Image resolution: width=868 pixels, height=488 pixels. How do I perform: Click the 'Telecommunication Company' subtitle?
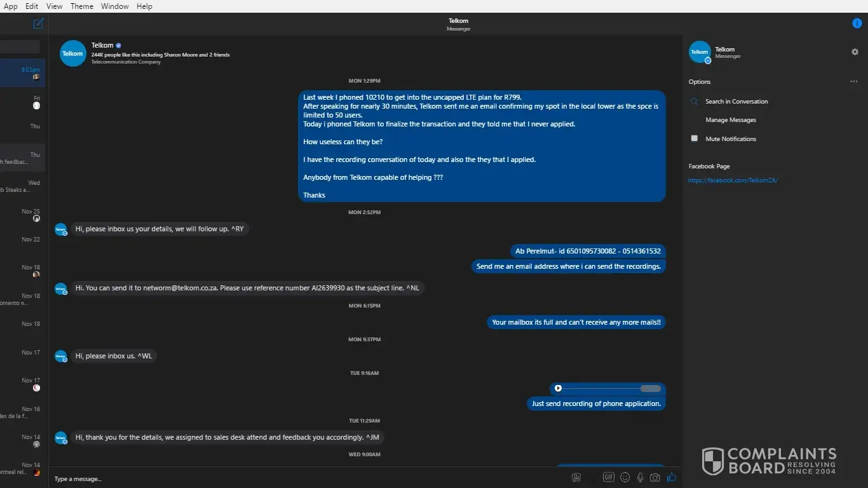coord(126,62)
